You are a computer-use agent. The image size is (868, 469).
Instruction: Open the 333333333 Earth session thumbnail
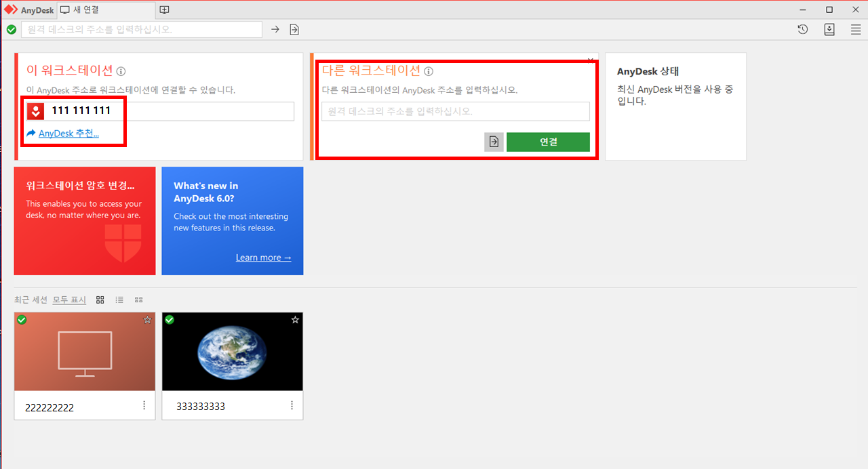click(x=233, y=352)
